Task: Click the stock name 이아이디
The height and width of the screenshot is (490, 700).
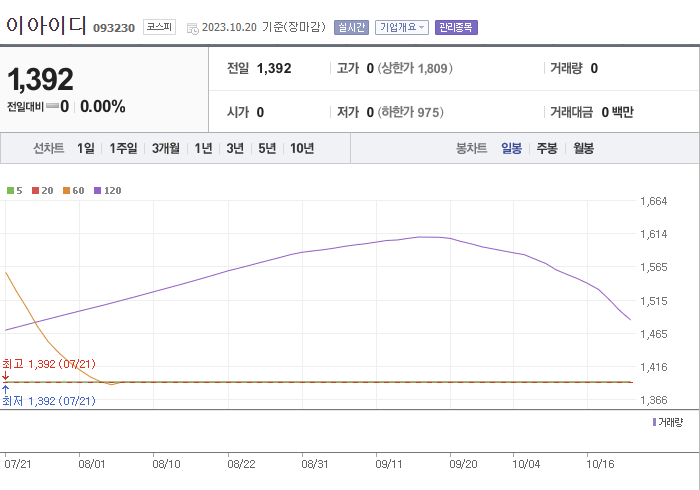Action: coord(46,25)
